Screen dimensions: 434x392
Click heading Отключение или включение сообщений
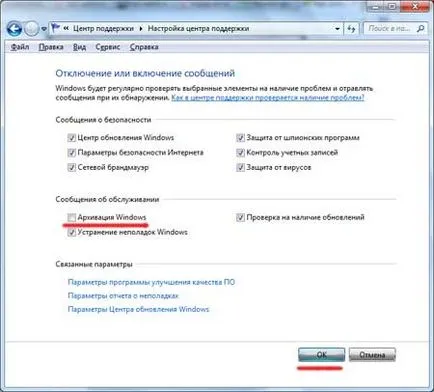(145, 73)
